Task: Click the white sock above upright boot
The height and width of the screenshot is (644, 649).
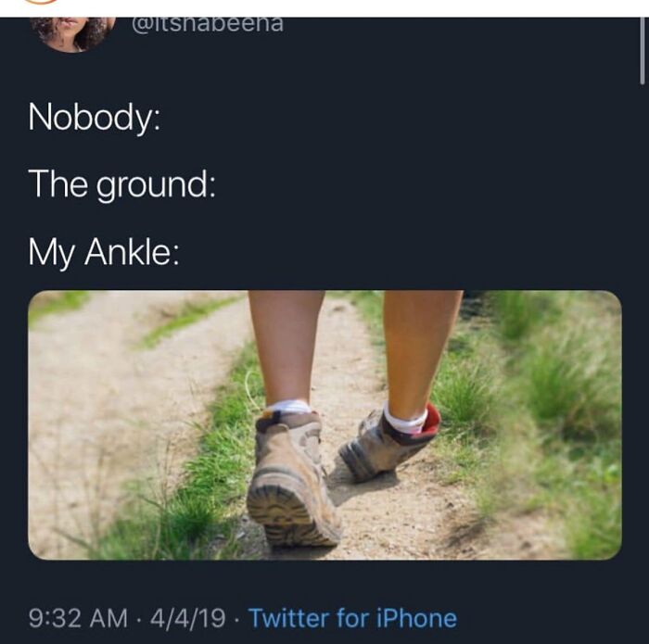Action: coord(288,407)
